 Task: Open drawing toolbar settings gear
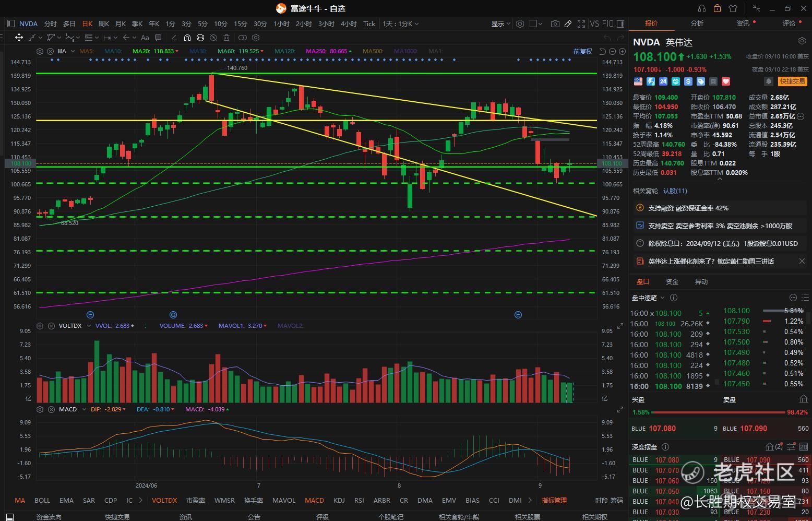click(256, 38)
